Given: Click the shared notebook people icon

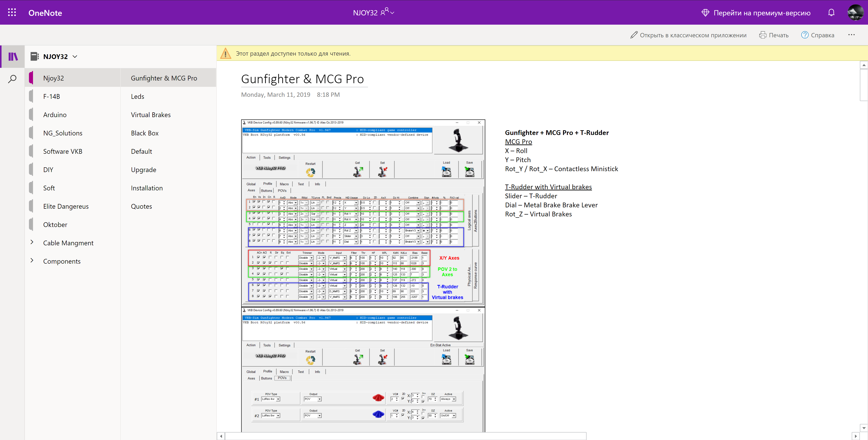Looking at the screenshot, I should tap(384, 12).
